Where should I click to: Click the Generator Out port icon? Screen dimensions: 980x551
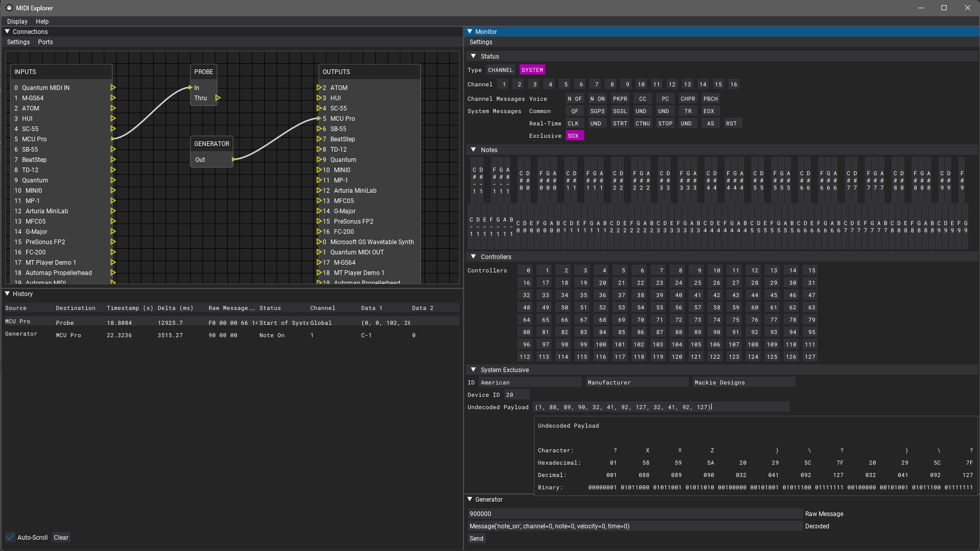[233, 159]
